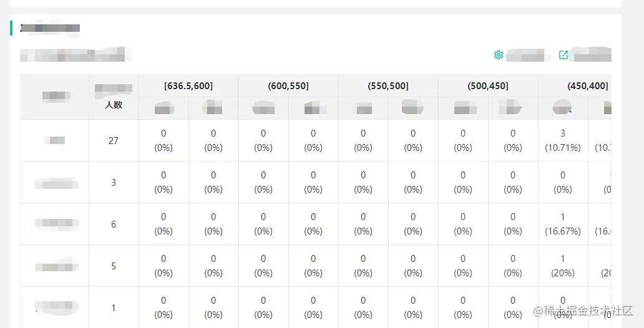Click the green export arrow icon

tap(563, 55)
